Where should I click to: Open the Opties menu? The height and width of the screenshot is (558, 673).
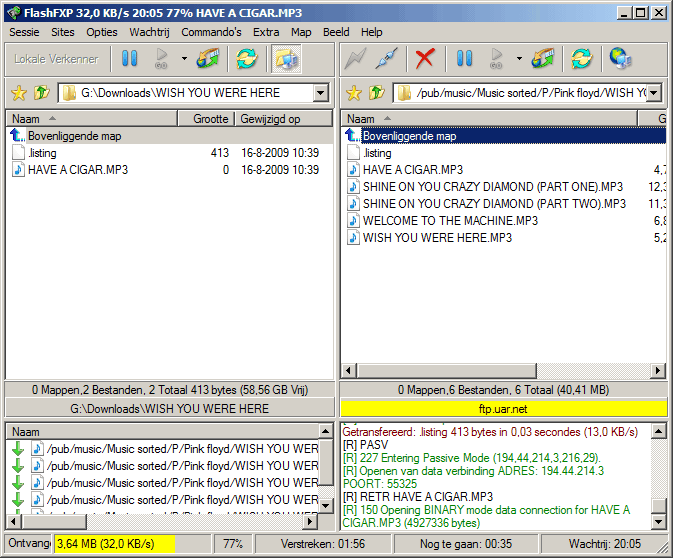click(102, 32)
